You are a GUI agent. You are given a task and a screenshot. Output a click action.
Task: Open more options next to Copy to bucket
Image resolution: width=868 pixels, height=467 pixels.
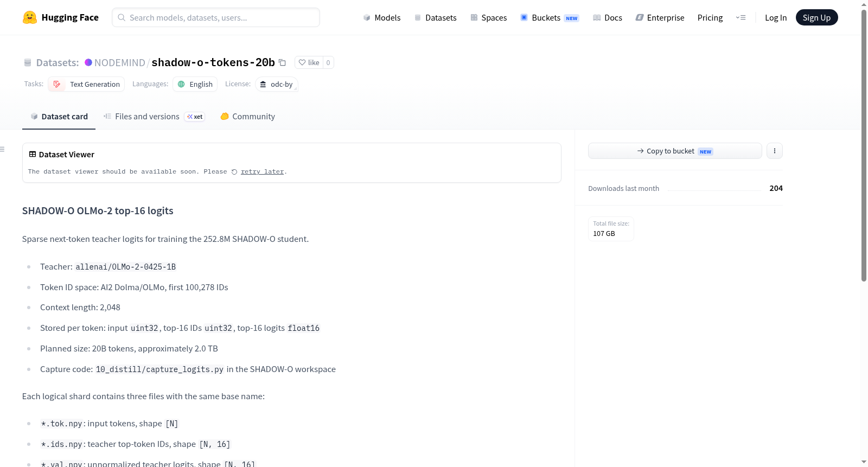pos(775,151)
